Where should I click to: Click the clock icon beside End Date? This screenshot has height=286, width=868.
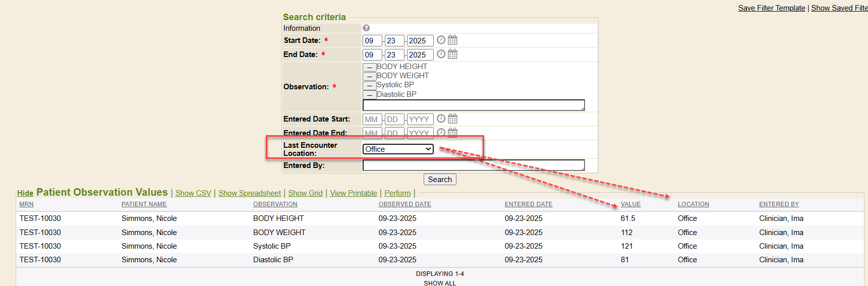441,54
